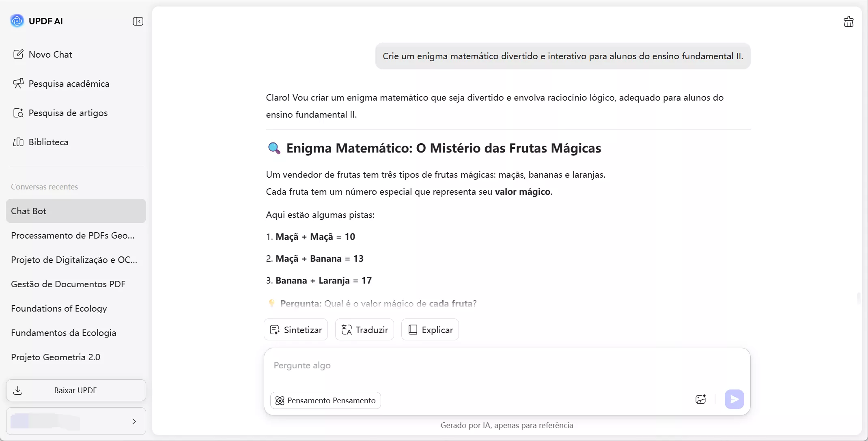Collapse the sidebar with its toggle
The width and height of the screenshot is (868, 441).
tap(138, 21)
